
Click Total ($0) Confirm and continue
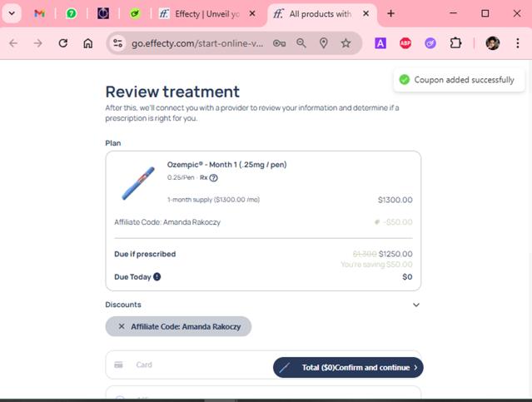point(348,367)
